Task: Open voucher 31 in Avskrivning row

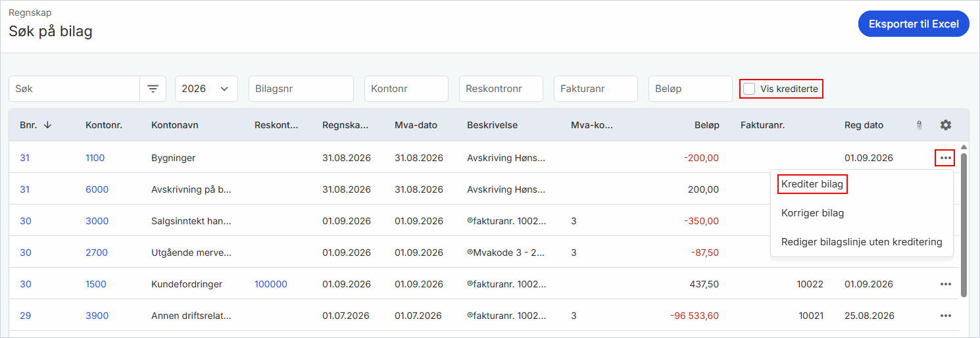Action: (x=25, y=189)
